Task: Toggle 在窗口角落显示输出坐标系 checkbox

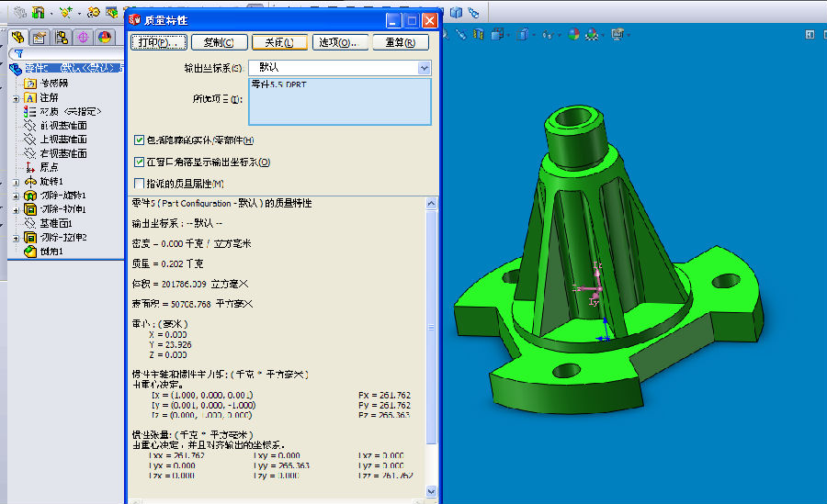Action: pyautogui.click(x=140, y=162)
